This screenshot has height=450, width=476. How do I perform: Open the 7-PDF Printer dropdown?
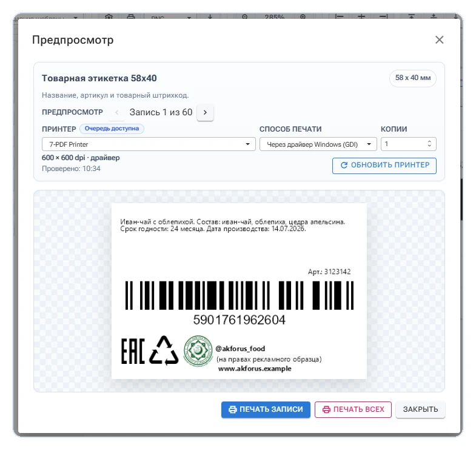(x=149, y=144)
